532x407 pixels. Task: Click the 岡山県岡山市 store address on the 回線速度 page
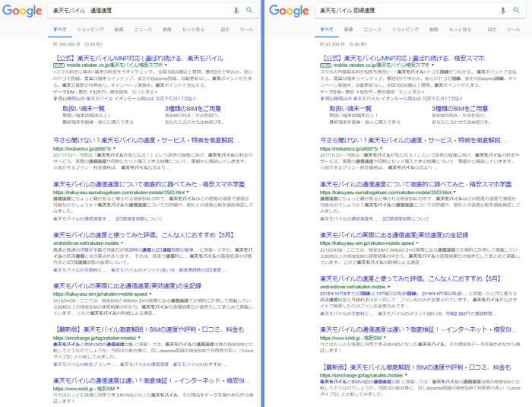[394, 99]
